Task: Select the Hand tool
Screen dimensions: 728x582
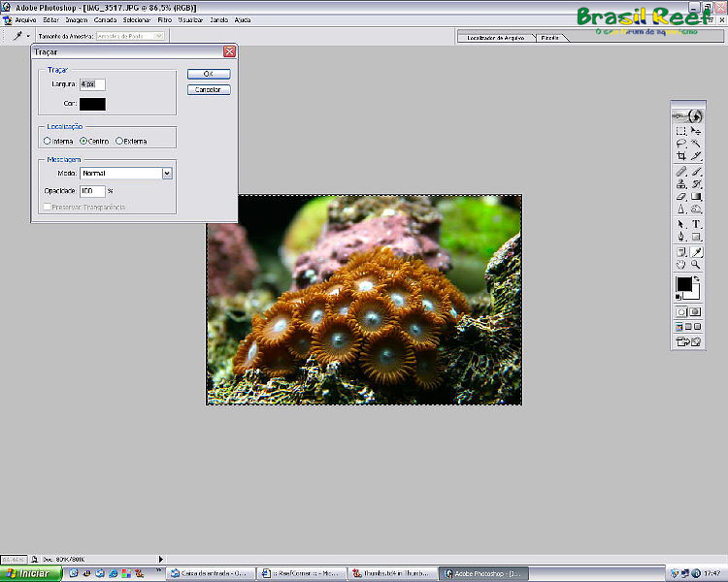Action: point(681,264)
